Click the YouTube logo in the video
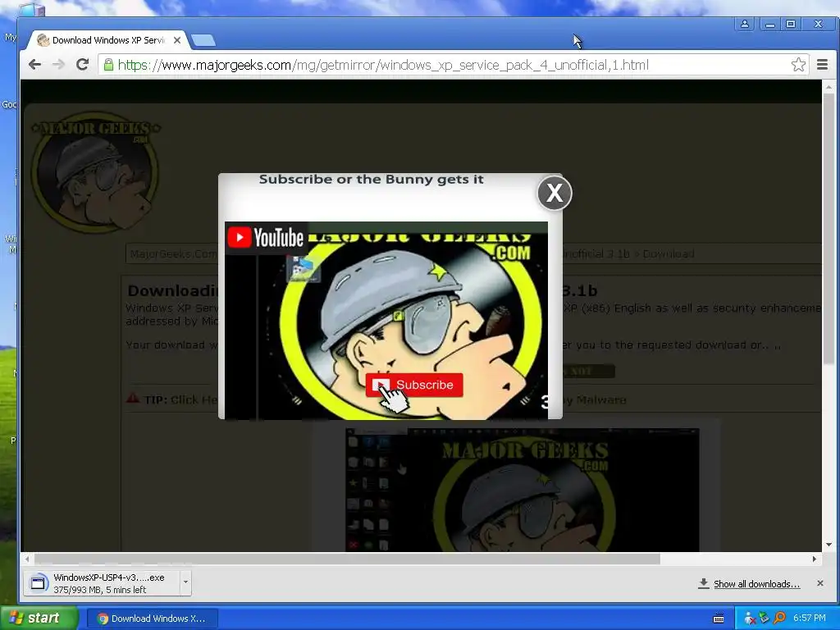The height and width of the screenshot is (630, 840). [266, 237]
